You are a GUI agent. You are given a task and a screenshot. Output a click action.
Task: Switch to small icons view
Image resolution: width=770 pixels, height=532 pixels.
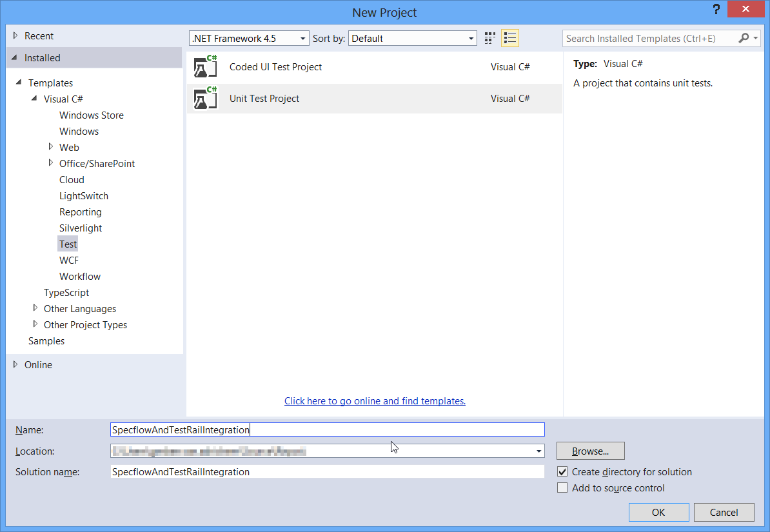point(490,39)
